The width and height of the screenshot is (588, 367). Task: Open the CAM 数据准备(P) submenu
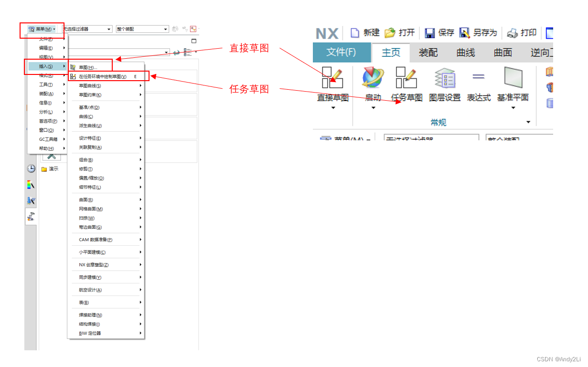(x=106, y=240)
